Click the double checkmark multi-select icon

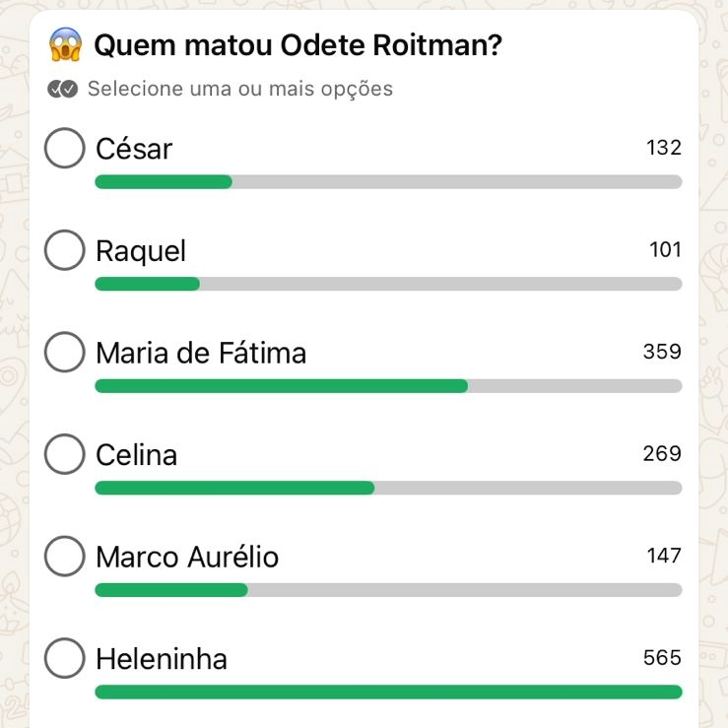click(x=62, y=89)
